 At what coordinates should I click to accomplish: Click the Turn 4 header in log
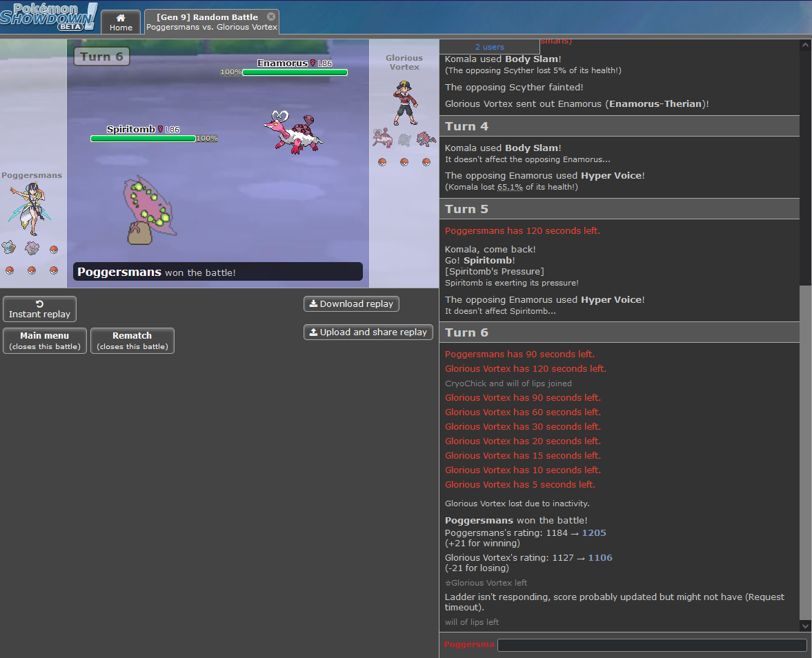click(620, 126)
